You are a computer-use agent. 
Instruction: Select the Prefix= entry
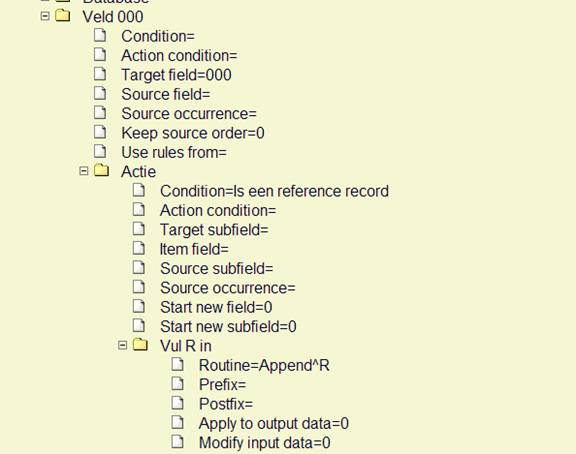coord(223,385)
